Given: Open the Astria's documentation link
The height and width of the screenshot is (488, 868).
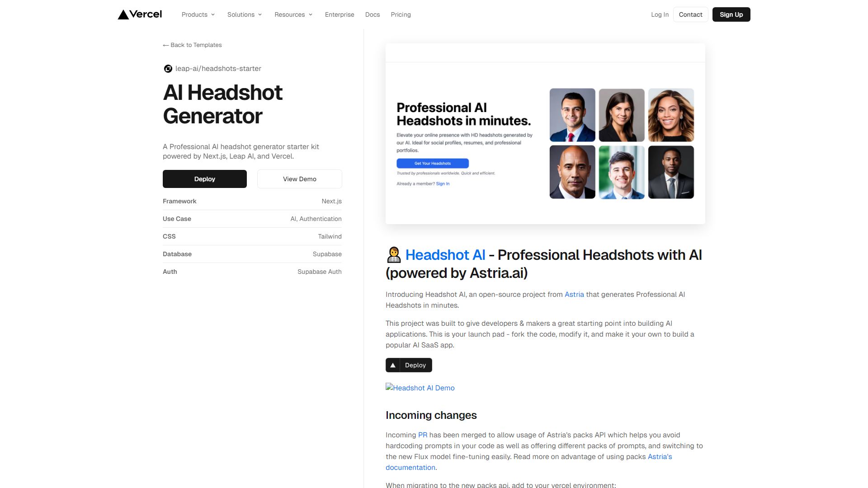Looking at the screenshot, I should [528, 462].
